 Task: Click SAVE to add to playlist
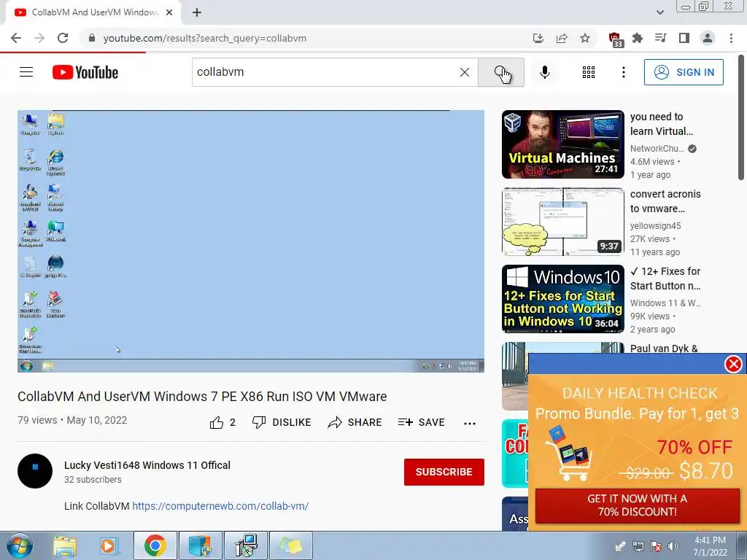[421, 422]
